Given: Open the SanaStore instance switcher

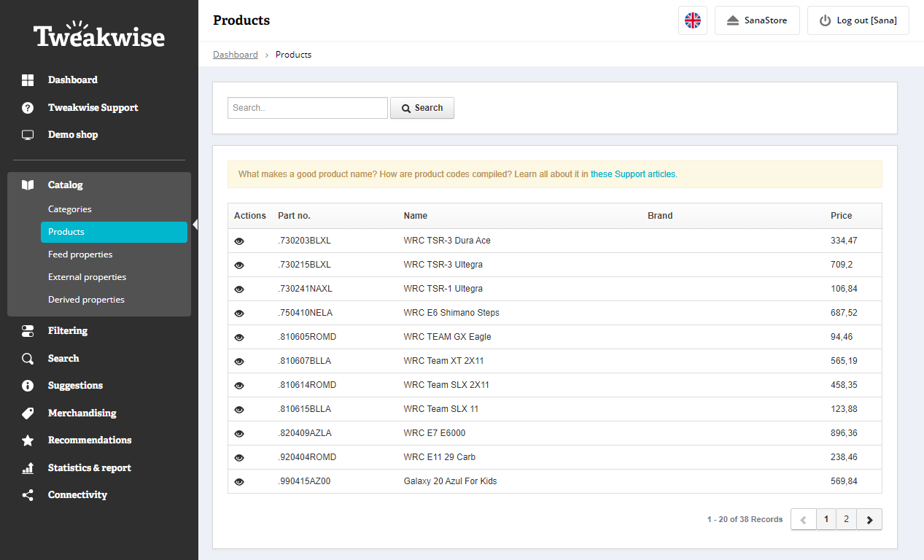Looking at the screenshot, I should pos(757,20).
